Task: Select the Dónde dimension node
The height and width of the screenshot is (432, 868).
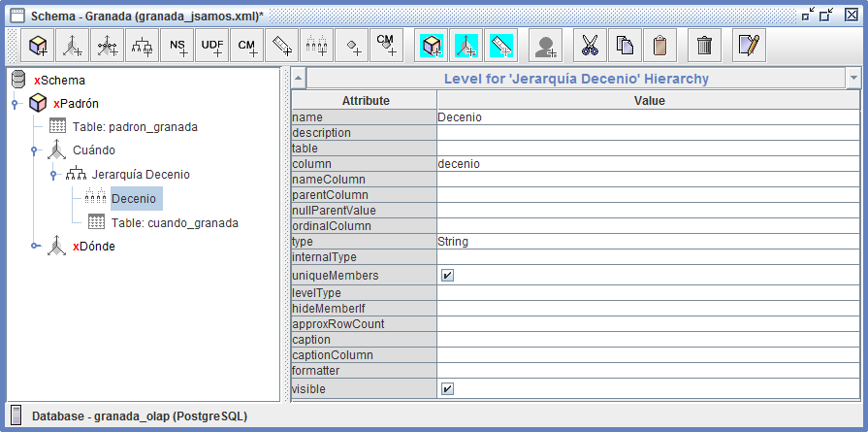Action: 94,247
